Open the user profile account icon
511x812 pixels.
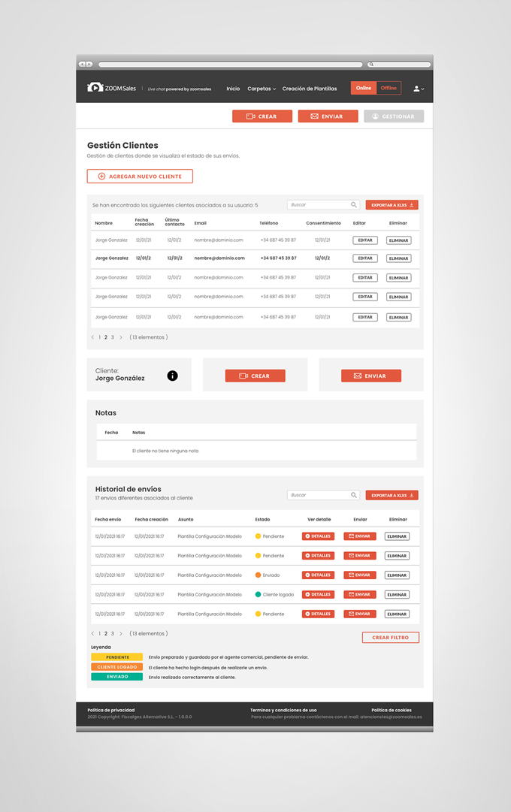(x=417, y=89)
